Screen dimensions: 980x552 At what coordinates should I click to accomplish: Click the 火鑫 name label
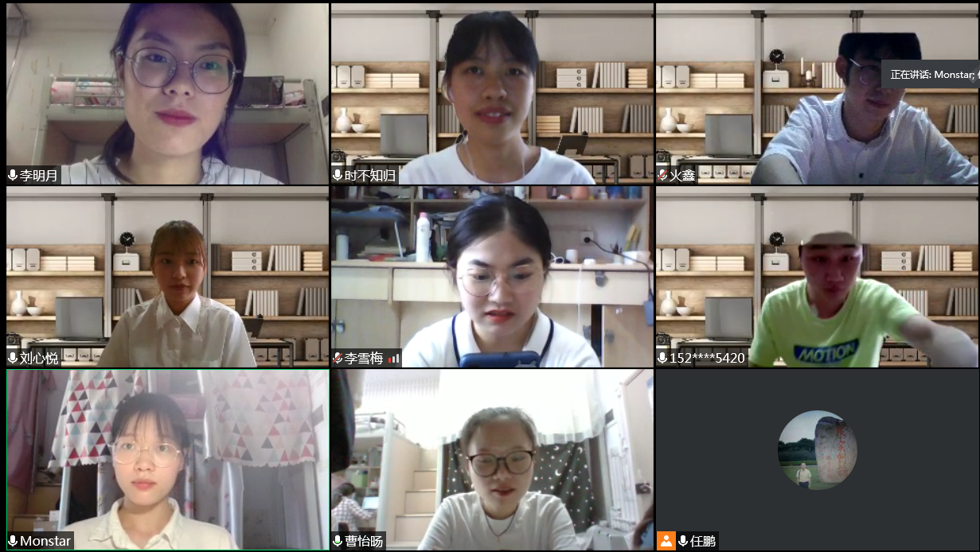(682, 176)
